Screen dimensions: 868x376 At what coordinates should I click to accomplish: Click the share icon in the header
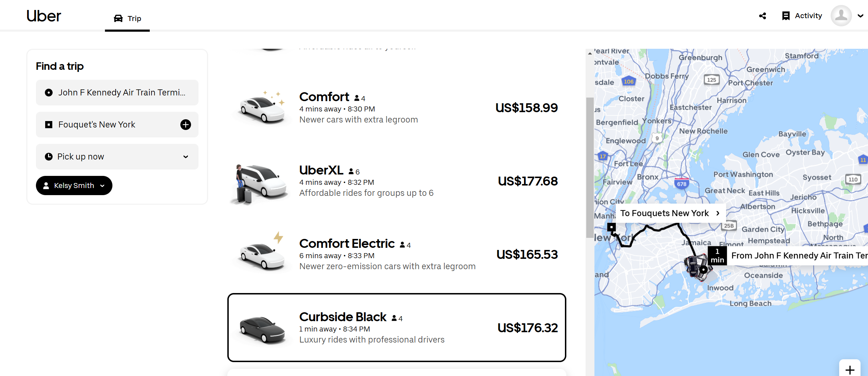tap(762, 16)
